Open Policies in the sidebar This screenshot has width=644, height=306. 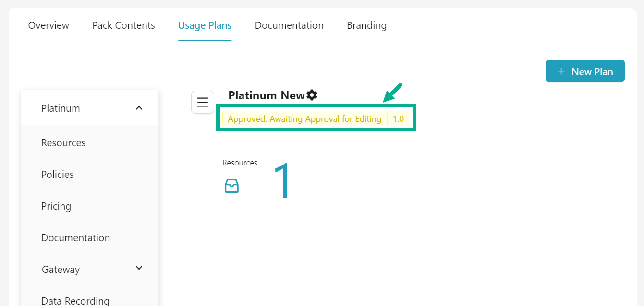58,175
